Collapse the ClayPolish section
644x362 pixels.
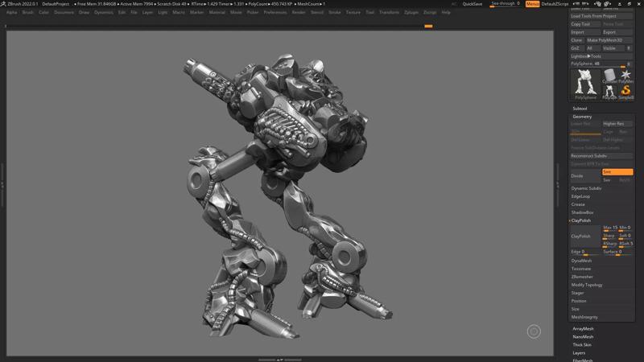581,220
